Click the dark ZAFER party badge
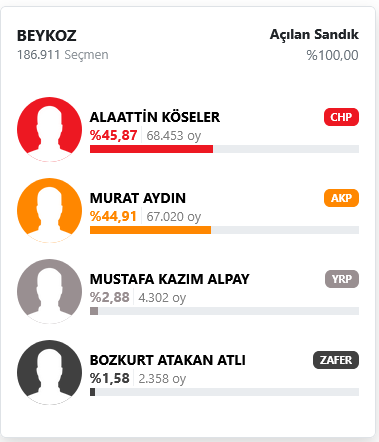This screenshot has height=442, width=379. click(336, 360)
